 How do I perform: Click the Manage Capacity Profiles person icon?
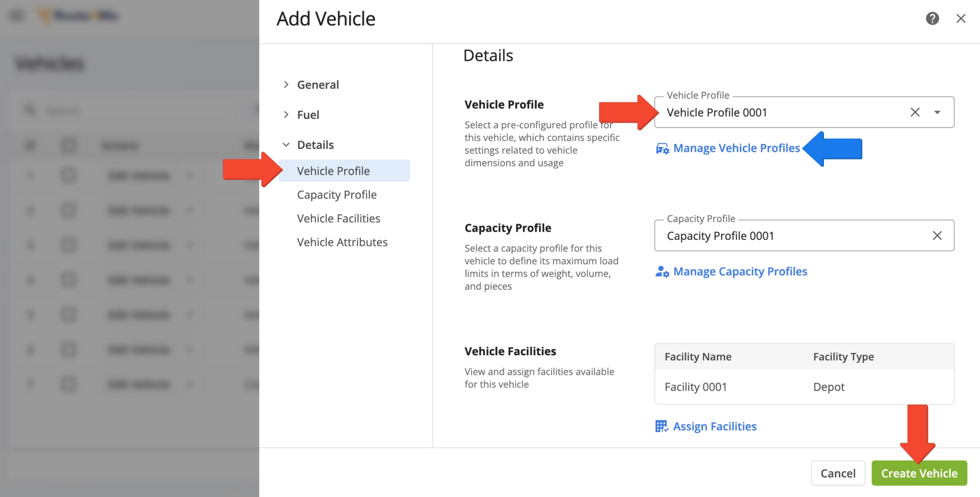coord(662,272)
